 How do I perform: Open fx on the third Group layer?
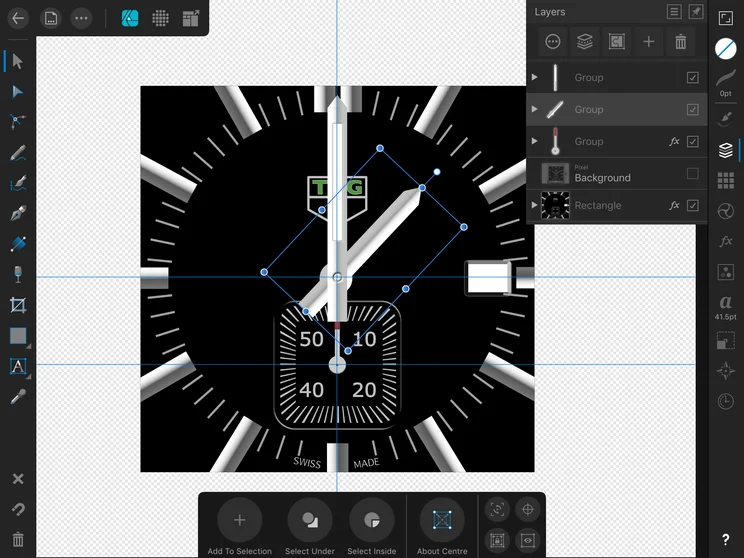674,141
